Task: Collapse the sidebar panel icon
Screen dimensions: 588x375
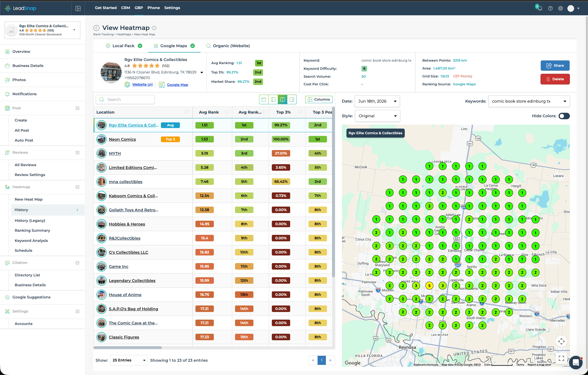Action: pyautogui.click(x=78, y=8)
